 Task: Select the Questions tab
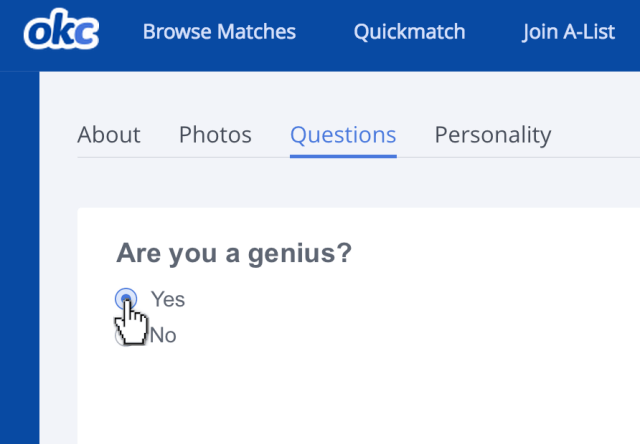tap(343, 135)
